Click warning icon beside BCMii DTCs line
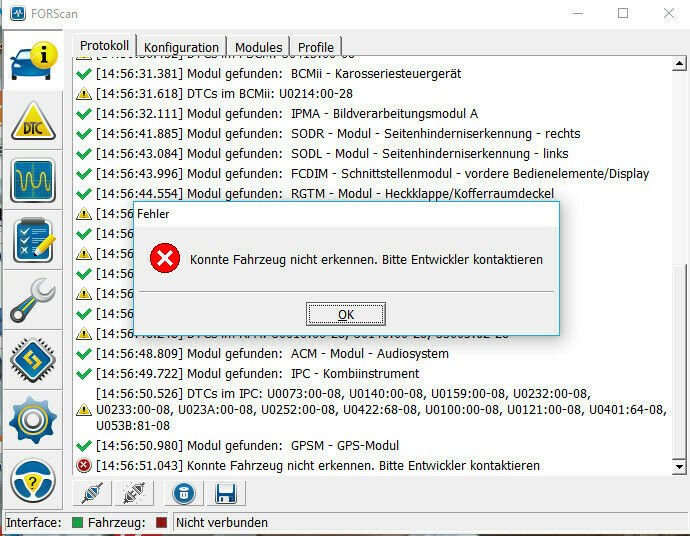690x536 pixels. pos(84,94)
